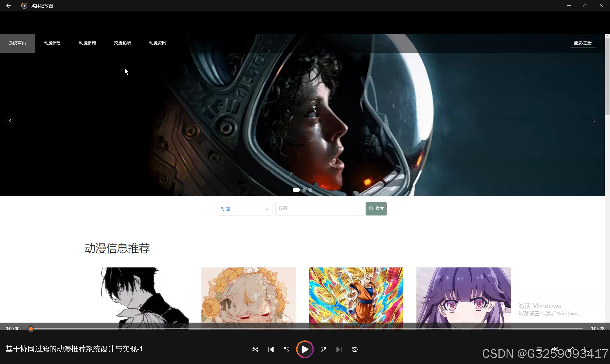Click the 0:05:28 total duration
610x364 pixels.
pyautogui.click(x=597, y=329)
